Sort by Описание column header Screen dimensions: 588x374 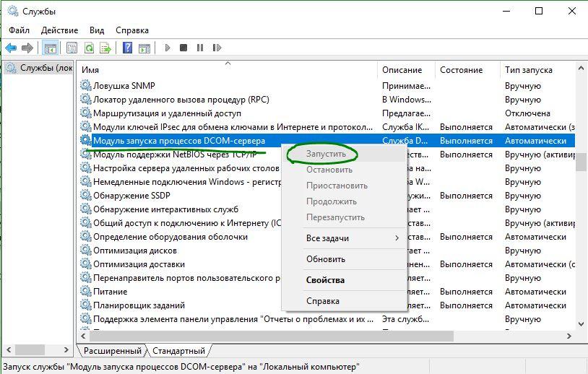coord(406,70)
